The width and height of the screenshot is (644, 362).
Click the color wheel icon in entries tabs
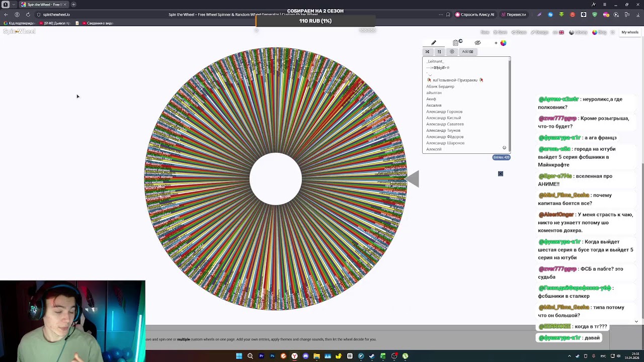coord(503,43)
